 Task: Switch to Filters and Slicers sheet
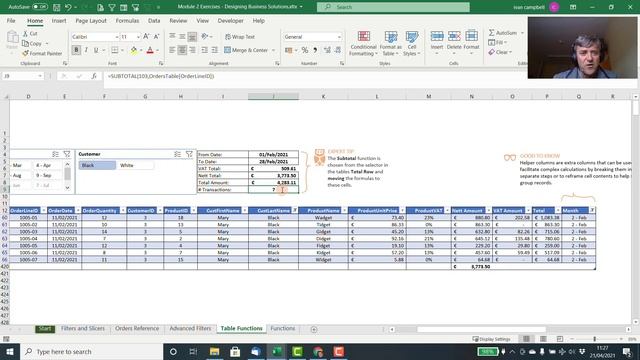pyautogui.click(x=82, y=328)
